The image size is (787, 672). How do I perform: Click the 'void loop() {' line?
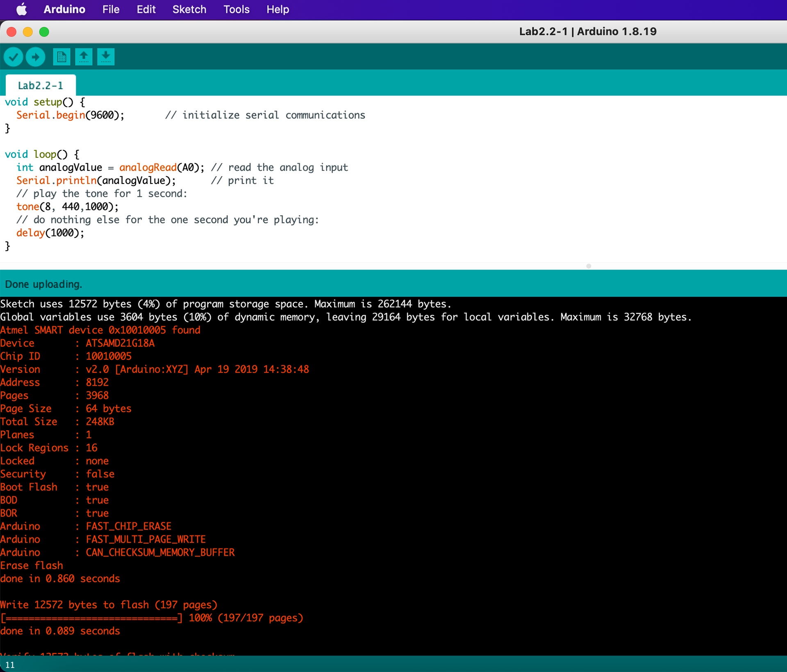[42, 154]
